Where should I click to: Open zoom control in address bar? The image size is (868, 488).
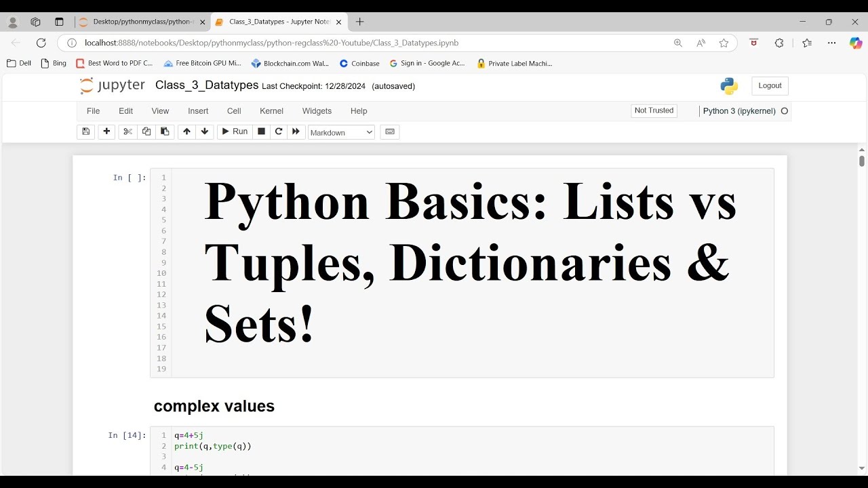point(677,43)
